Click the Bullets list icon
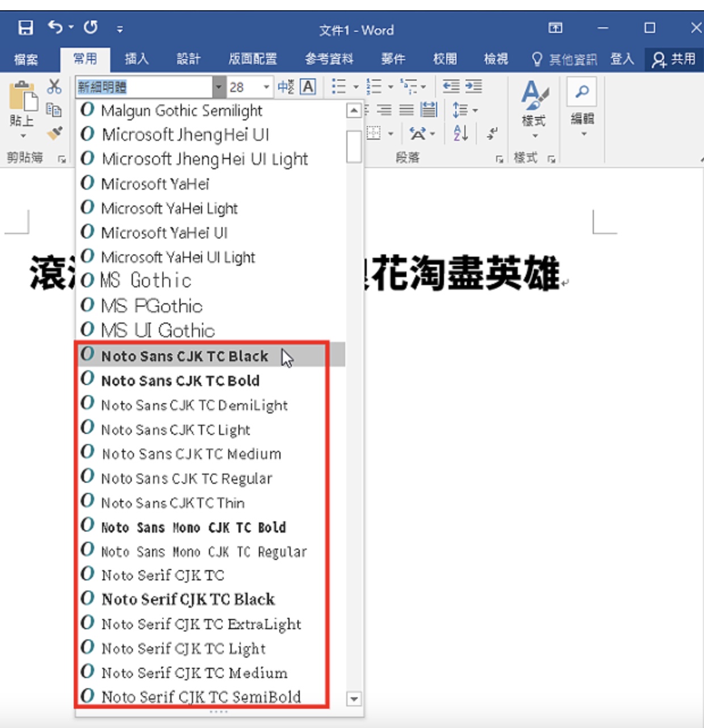Viewport: 704px width, 728px height. click(x=339, y=86)
